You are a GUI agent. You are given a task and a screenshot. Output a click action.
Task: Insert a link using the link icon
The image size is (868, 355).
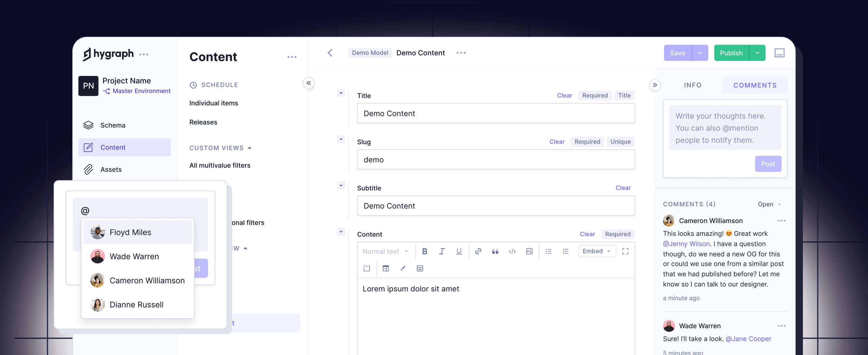(478, 251)
